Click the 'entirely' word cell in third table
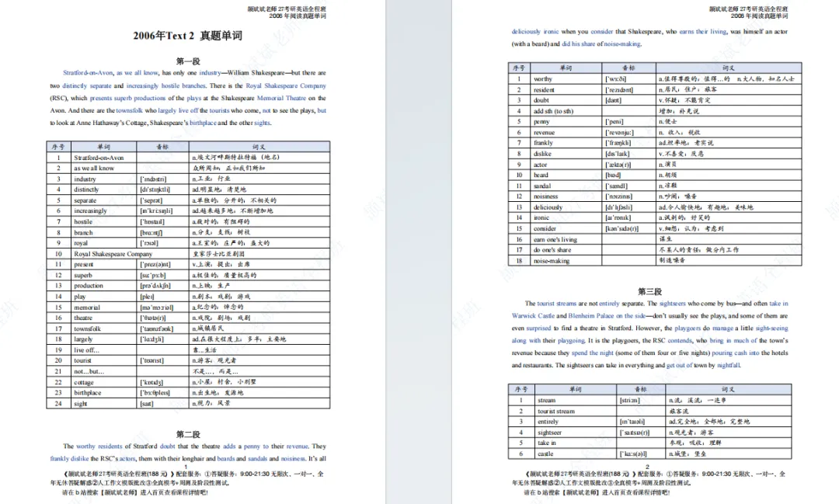839x504 pixels. (x=575, y=422)
